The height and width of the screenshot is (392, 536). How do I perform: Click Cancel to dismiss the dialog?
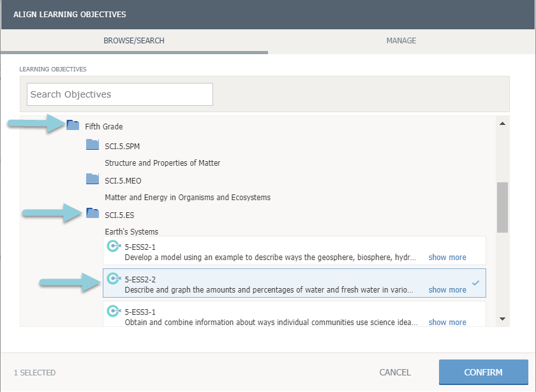pos(395,372)
